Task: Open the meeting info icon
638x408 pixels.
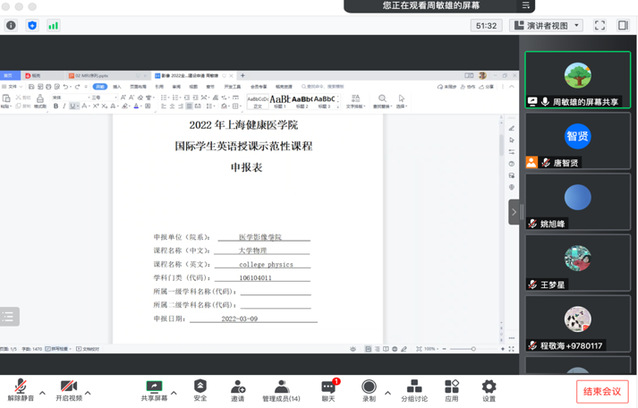Action: [11, 25]
